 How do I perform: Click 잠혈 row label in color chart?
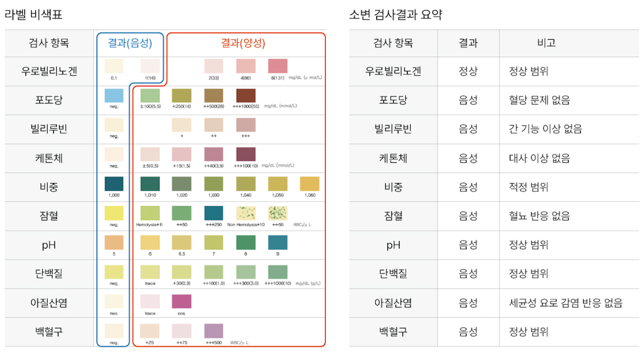click(49, 216)
